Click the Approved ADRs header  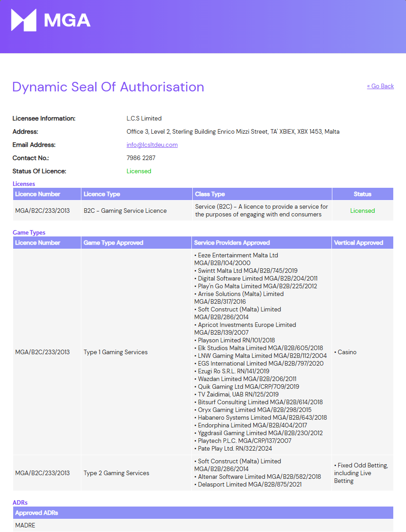[37, 513]
